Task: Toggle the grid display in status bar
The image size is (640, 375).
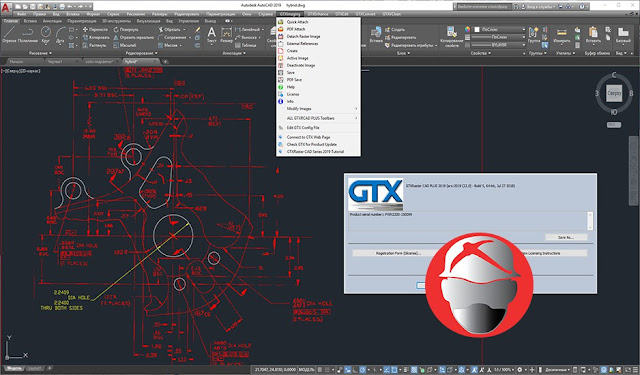Action: pos(321,370)
